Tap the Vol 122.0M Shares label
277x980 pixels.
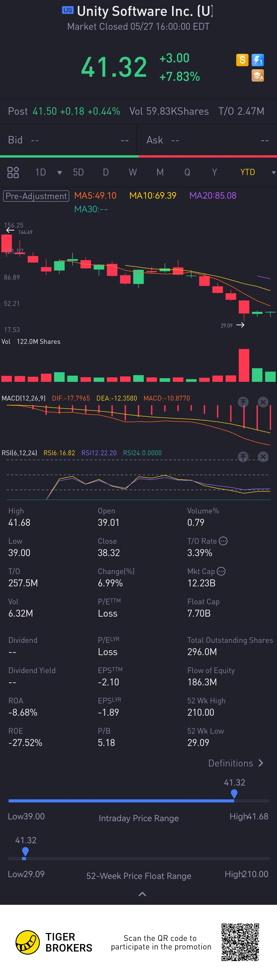tap(31, 342)
